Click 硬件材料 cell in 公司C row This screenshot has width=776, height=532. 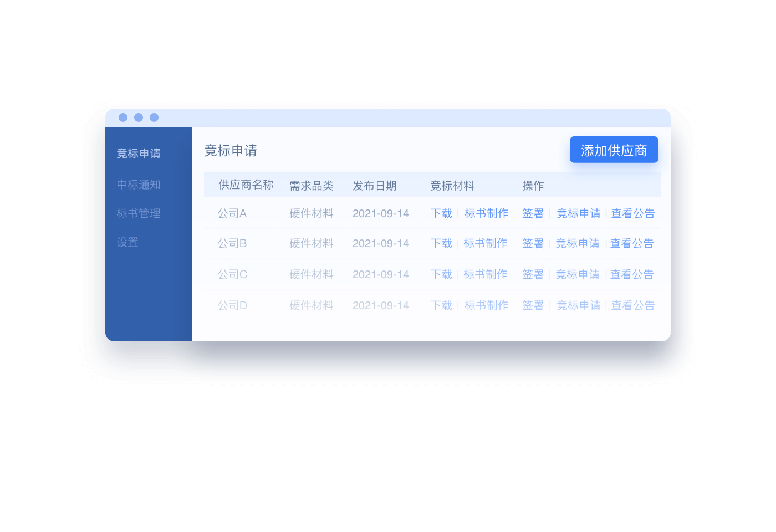click(x=312, y=274)
